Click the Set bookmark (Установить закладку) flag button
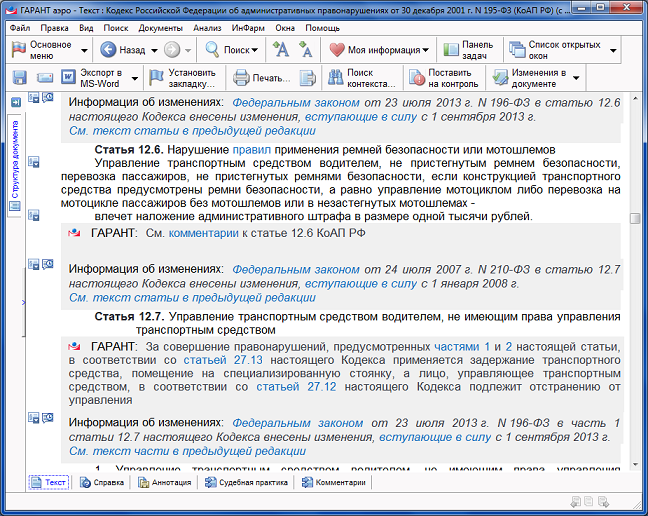The height and width of the screenshot is (516, 648). point(183,77)
